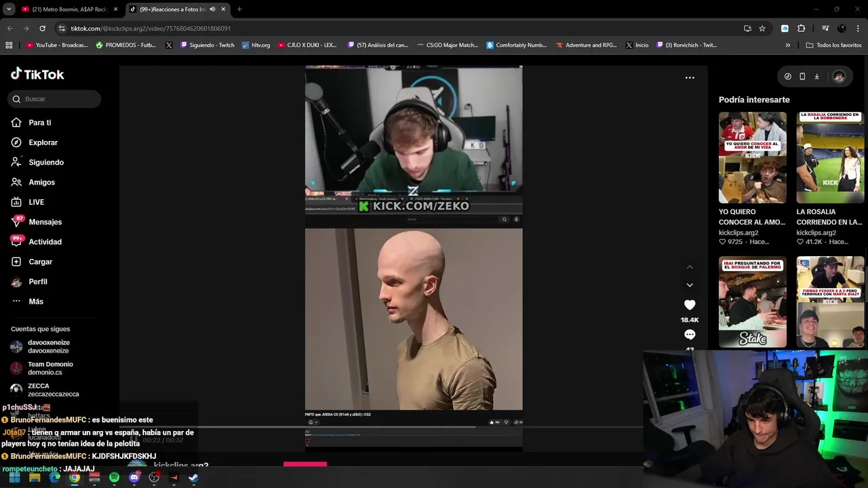Open site information icon in address bar
868x488 pixels.
click(62, 28)
